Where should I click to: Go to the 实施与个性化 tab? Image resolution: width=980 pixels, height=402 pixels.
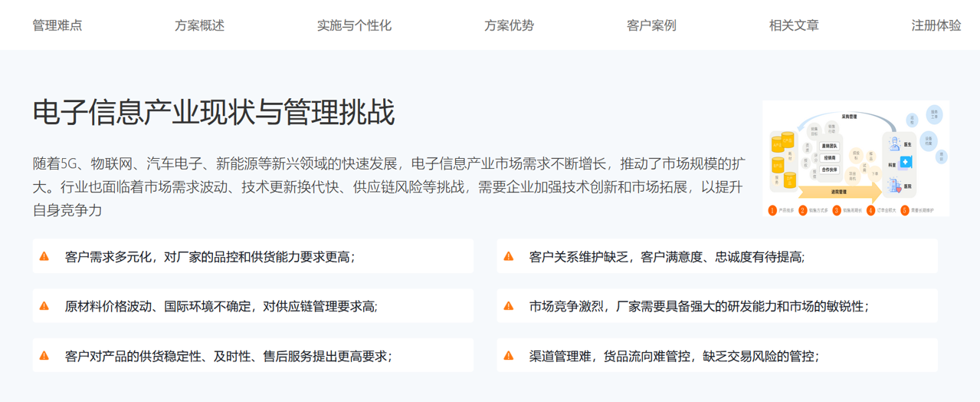click(x=354, y=25)
